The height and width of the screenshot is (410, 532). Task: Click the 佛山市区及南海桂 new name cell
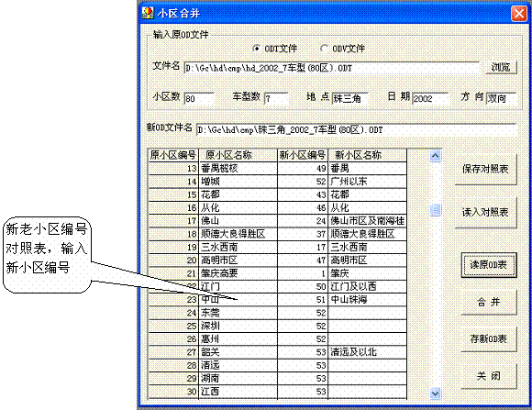368,221
